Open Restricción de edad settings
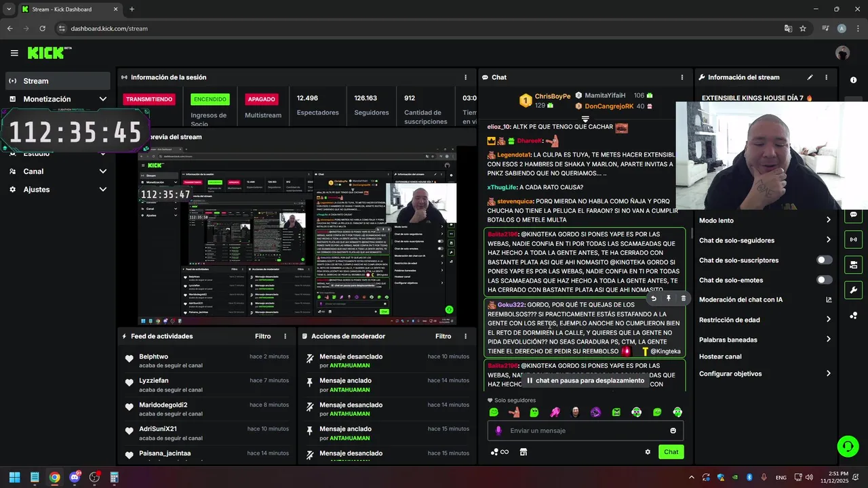This screenshot has width=868, height=488. tap(765, 320)
